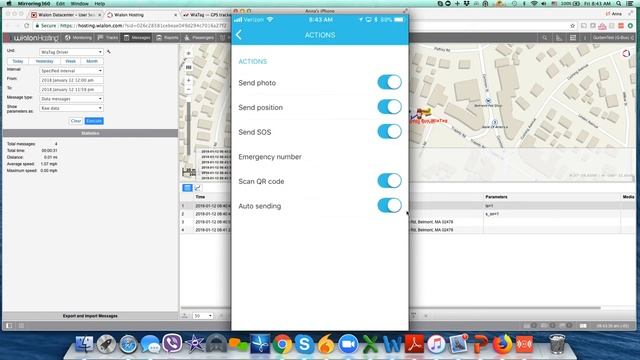Image resolution: width=640 pixels, height=360 pixels.
Task: Click the To date input field
Action: point(71,89)
